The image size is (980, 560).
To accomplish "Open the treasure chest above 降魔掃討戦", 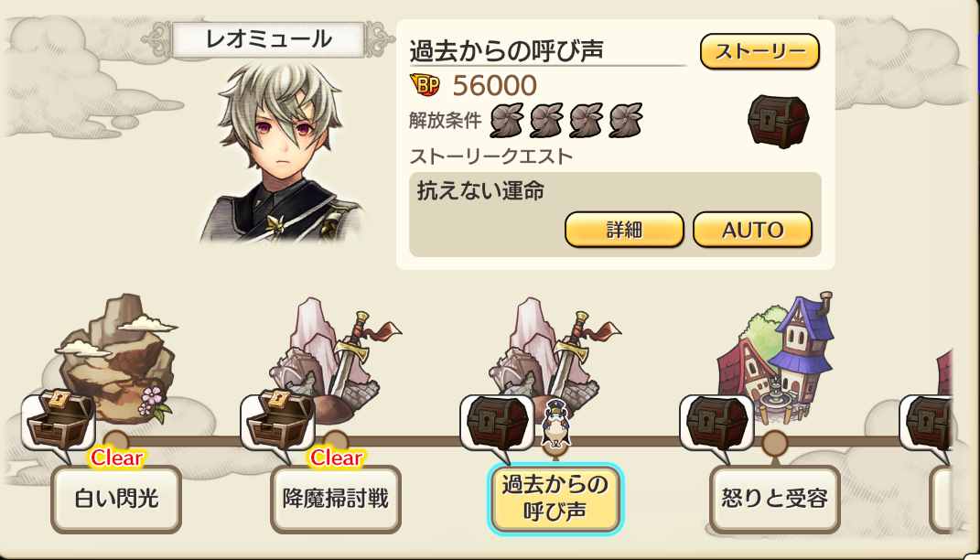I will (277, 420).
